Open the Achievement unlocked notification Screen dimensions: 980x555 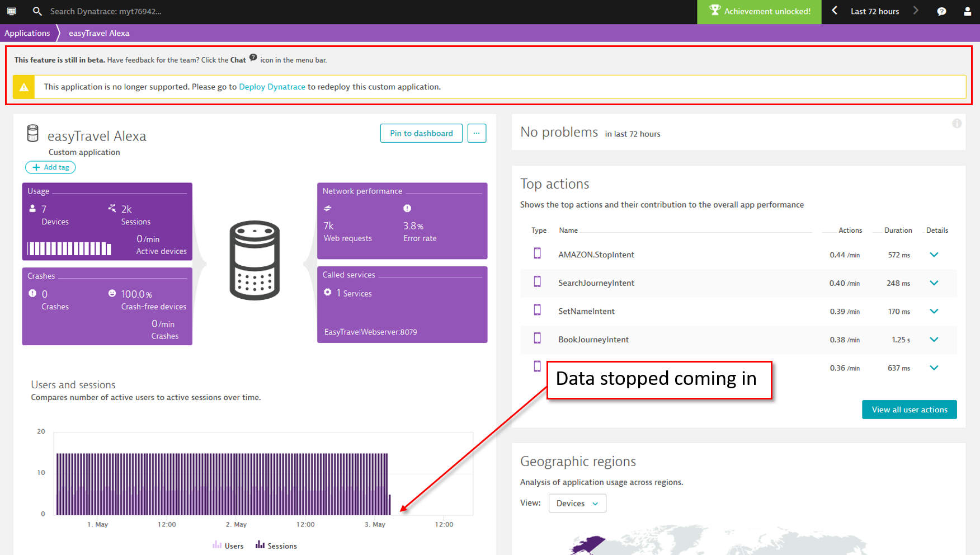[759, 11]
